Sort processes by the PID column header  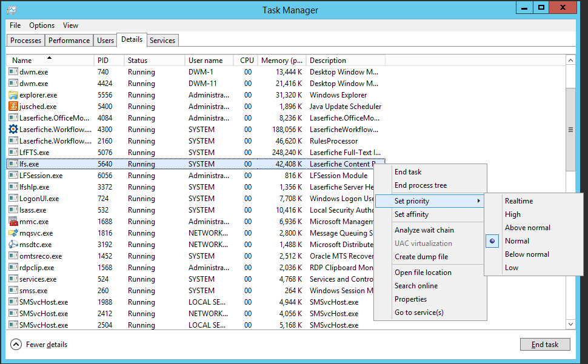click(x=109, y=61)
